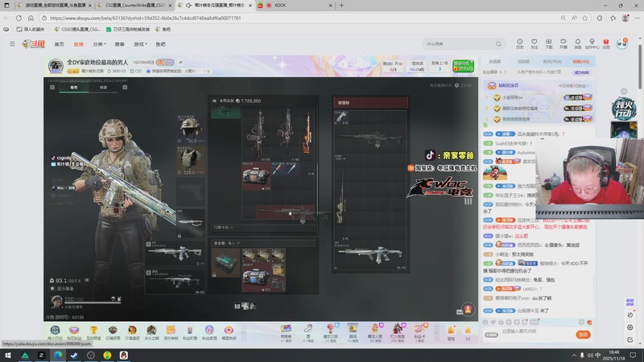Click the CS2 category link under title
The height and width of the screenshot is (362, 644).
pyautogui.click(x=136, y=71)
